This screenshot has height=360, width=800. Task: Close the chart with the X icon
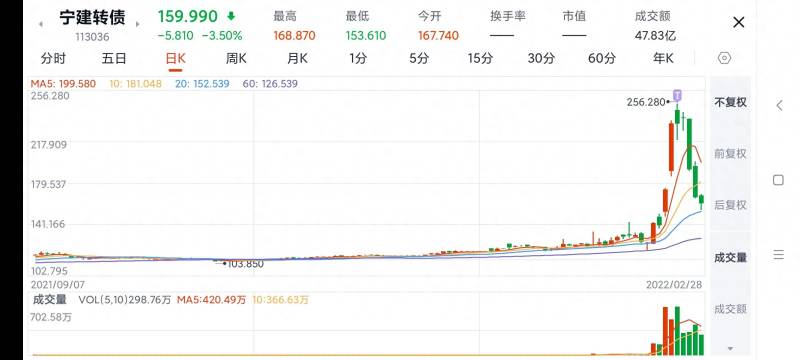pyautogui.click(x=738, y=22)
